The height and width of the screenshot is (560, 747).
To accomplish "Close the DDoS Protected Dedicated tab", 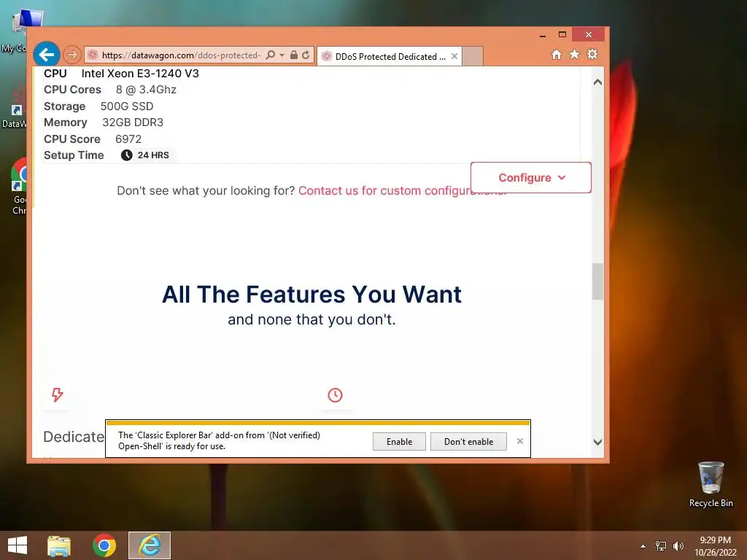I will point(454,56).
